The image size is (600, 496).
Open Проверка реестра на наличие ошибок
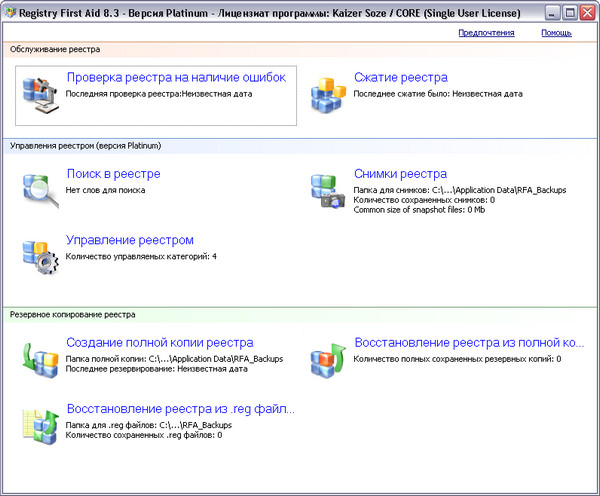(176, 77)
